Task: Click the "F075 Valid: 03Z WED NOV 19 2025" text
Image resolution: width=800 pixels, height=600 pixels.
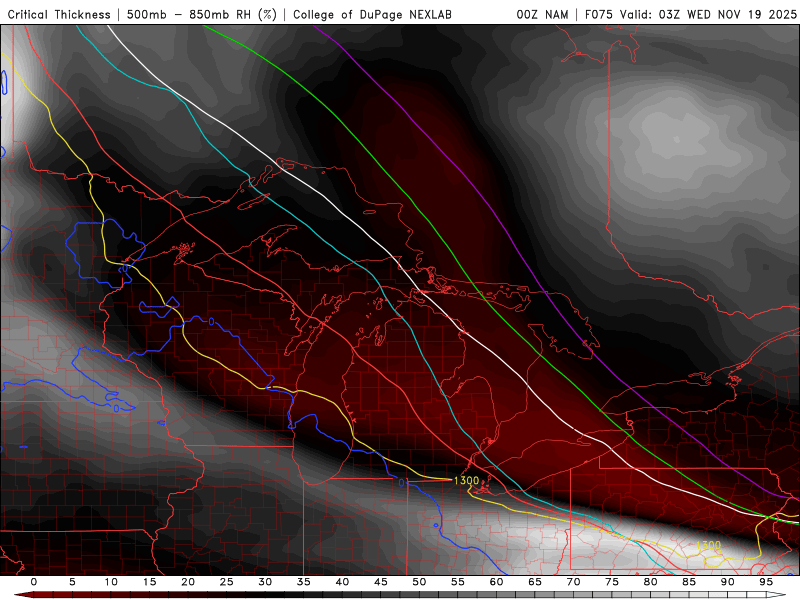Action: click(x=691, y=15)
